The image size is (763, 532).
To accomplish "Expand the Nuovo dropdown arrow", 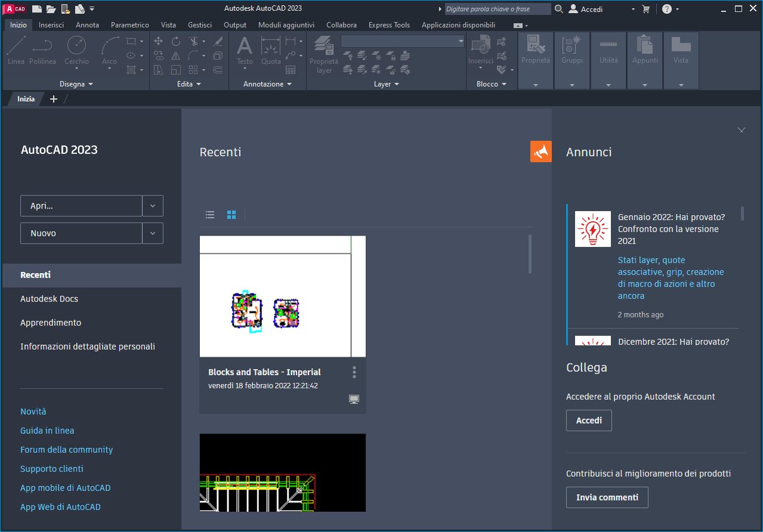I will tap(153, 233).
